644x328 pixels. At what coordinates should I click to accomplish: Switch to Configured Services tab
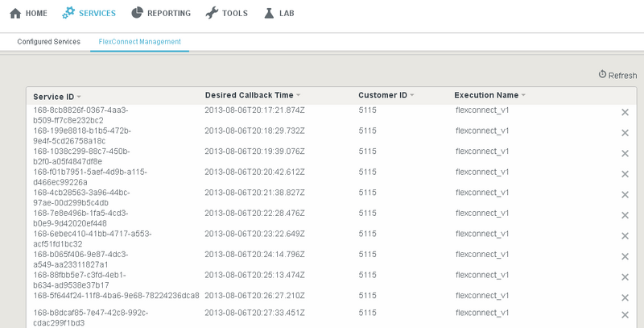[49, 42]
